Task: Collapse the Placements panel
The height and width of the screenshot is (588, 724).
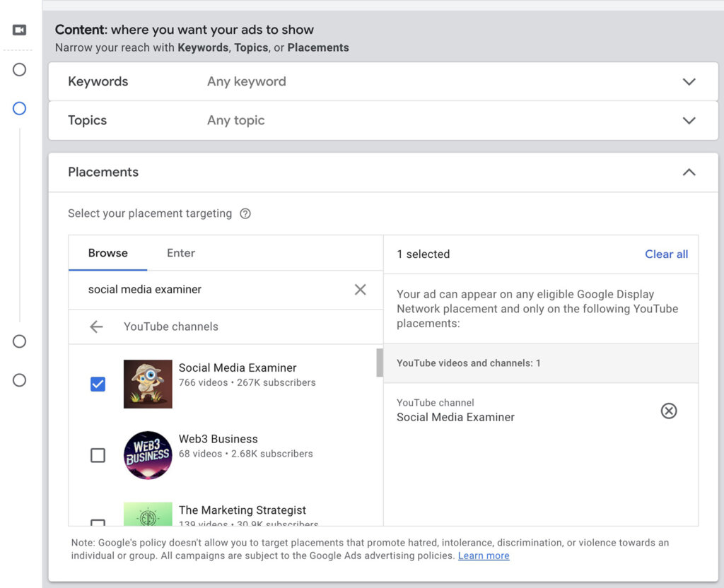Action: [689, 172]
